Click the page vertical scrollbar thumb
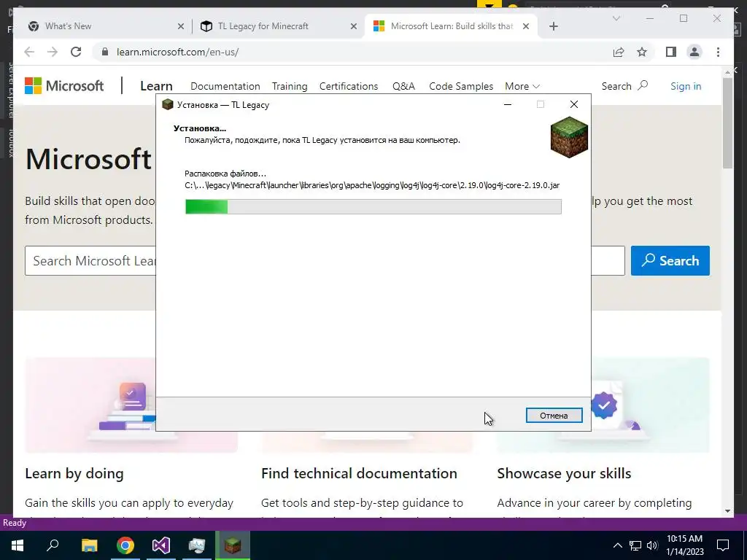The image size is (747, 560). [727, 122]
